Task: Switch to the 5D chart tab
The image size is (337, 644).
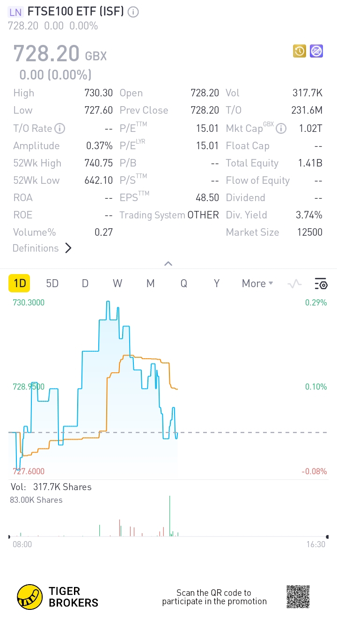Action: coord(52,283)
